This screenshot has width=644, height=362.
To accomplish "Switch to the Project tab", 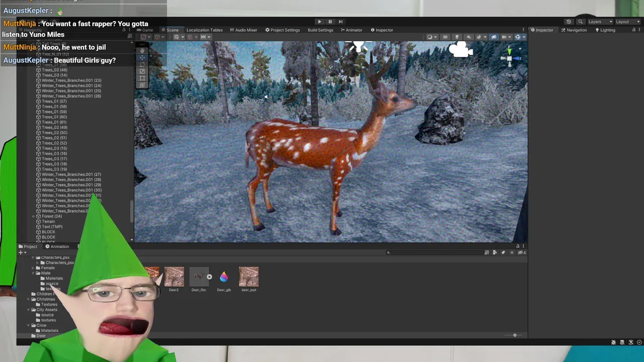I will [x=28, y=246].
